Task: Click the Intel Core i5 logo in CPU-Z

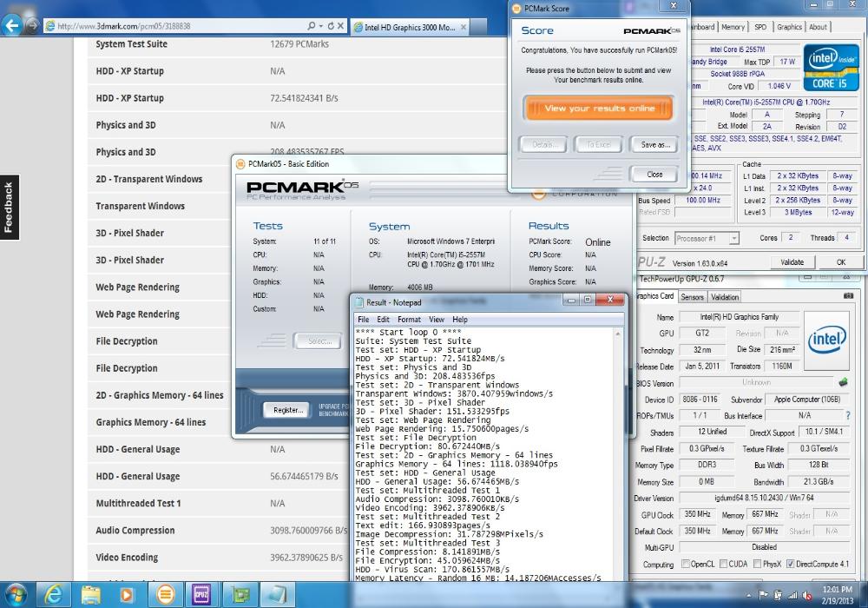Action: coord(831,68)
